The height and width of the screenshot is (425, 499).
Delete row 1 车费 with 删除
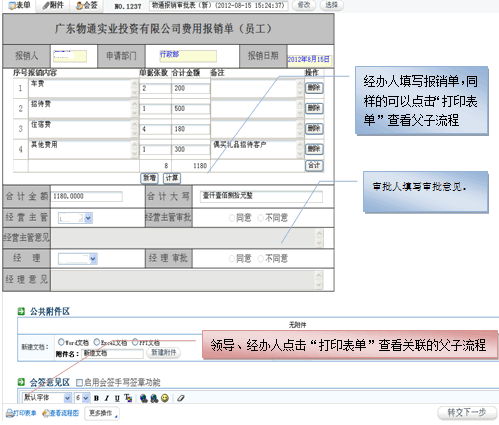point(314,88)
